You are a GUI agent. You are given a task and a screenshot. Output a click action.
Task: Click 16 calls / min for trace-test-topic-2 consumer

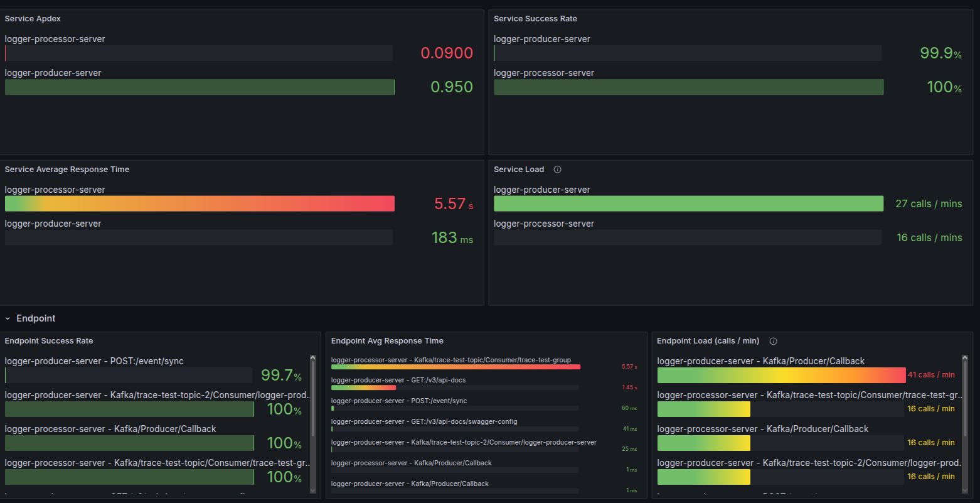931,477
